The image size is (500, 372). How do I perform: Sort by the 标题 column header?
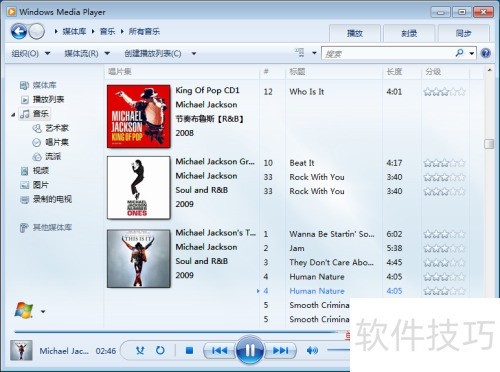(334, 71)
